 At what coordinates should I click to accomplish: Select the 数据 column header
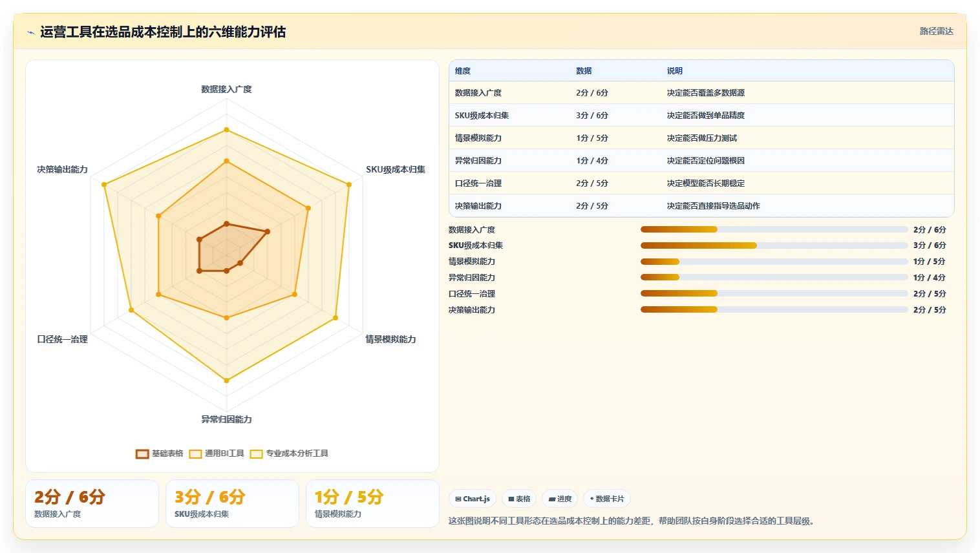[x=584, y=71]
